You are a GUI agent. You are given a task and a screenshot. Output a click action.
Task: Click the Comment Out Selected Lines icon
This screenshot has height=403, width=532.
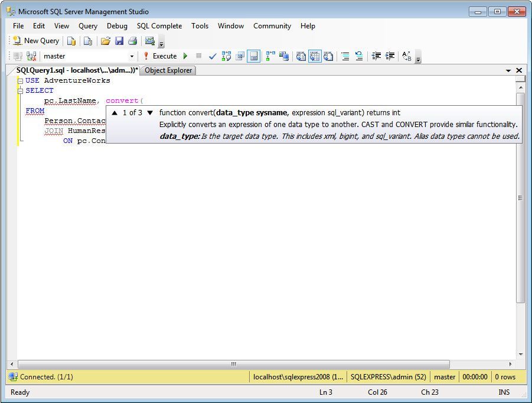tap(345, 56)
